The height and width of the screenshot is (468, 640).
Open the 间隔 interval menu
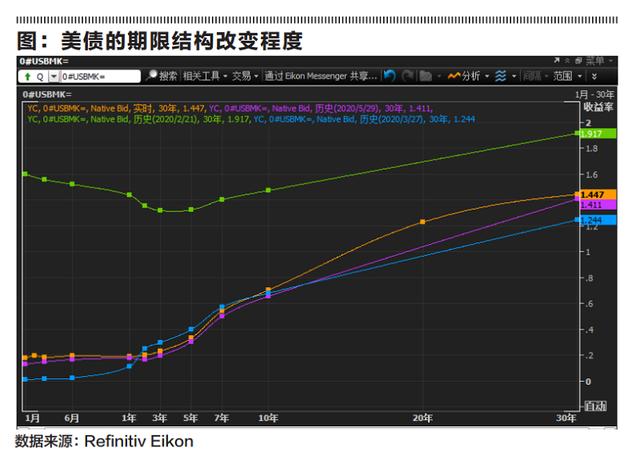(x=534, y=76)
